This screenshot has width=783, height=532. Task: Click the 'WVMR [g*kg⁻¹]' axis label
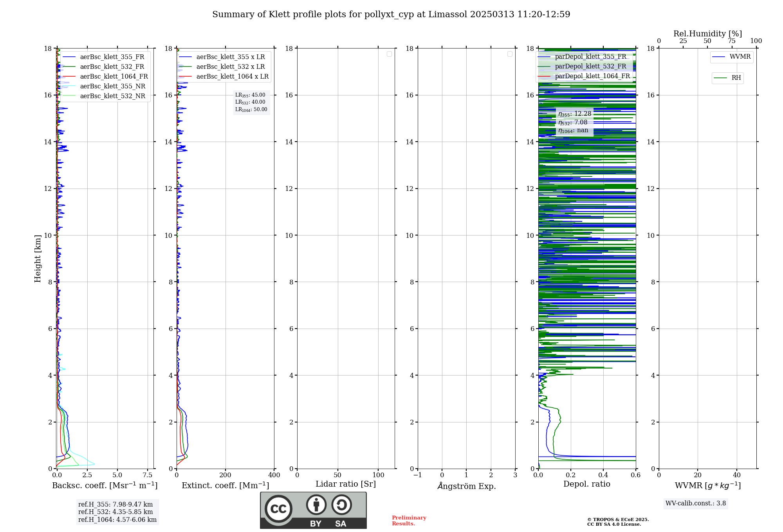tap(708, 486)
